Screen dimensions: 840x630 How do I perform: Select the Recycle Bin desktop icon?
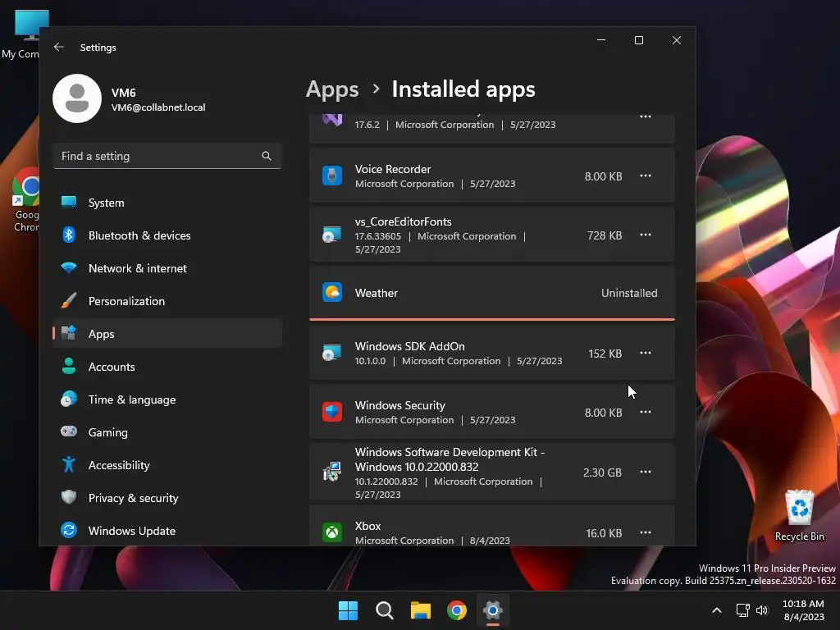(799, 515)
